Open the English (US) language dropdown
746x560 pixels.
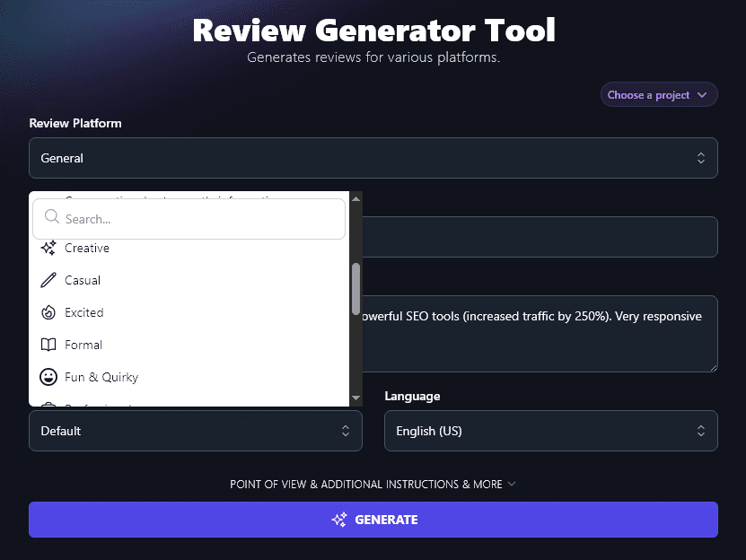point(550,431)
